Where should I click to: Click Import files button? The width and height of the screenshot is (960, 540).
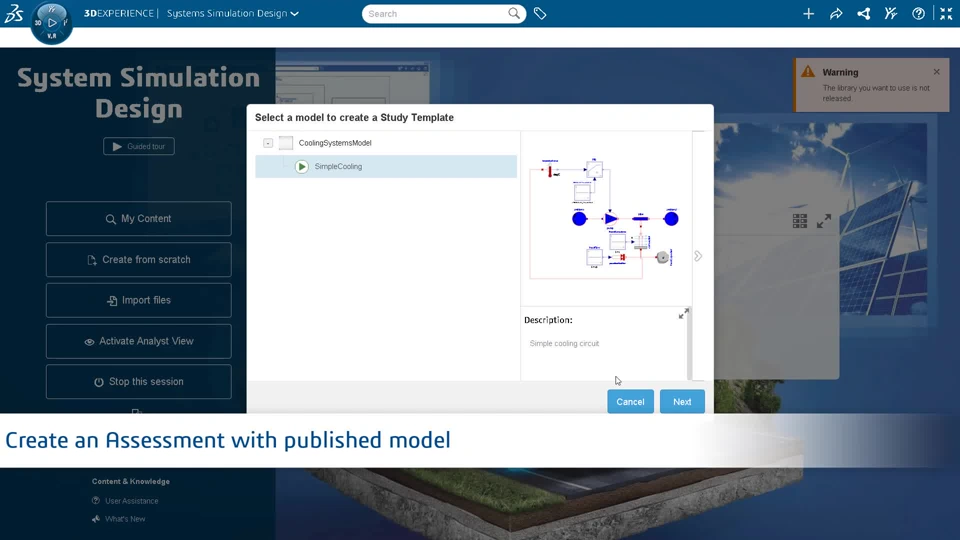139,300
